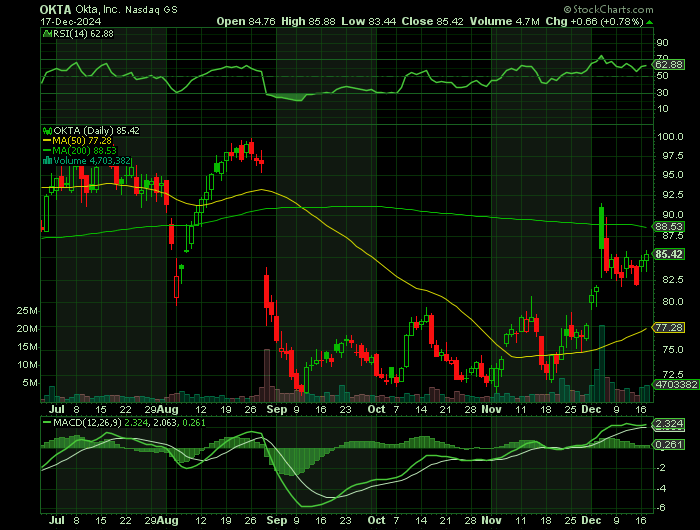Screen dimensions: 700x530
Task: Select the green MA(200) legend line marker
Action: [47, 150]
